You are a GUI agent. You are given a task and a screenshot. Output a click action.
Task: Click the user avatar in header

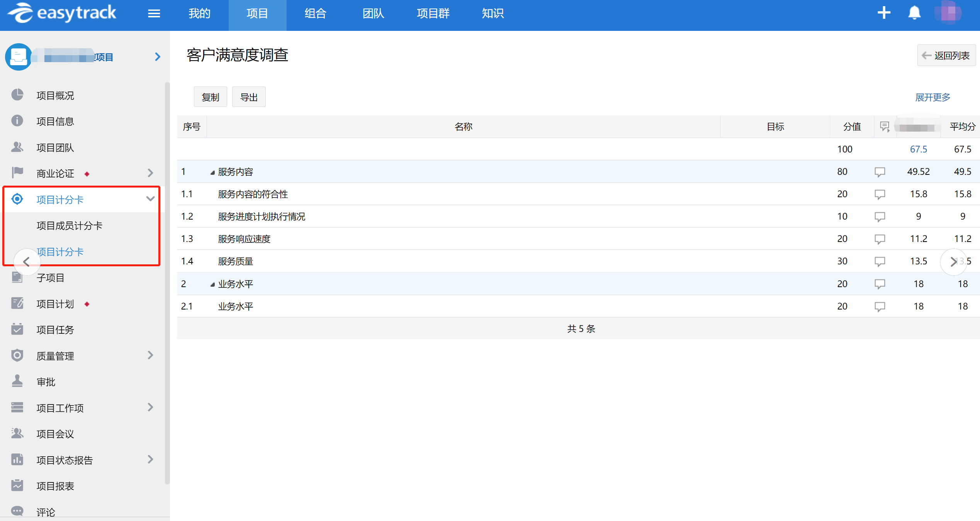point(948,13)
